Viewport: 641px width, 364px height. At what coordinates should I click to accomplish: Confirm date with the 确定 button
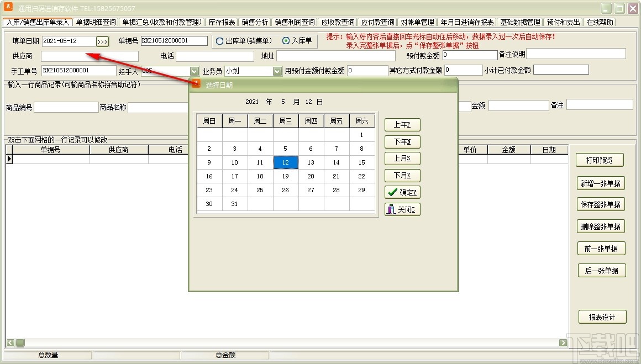402,192
